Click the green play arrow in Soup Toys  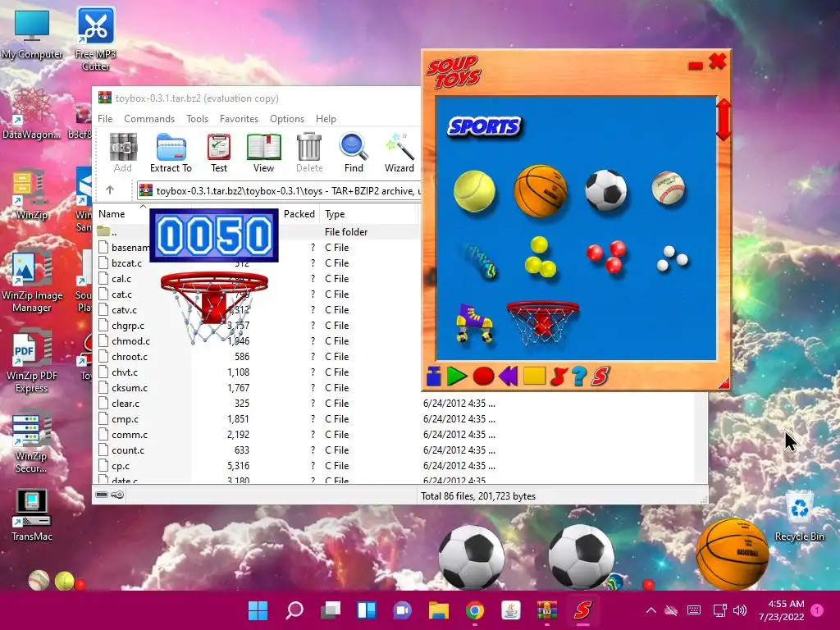click(456, 376)
